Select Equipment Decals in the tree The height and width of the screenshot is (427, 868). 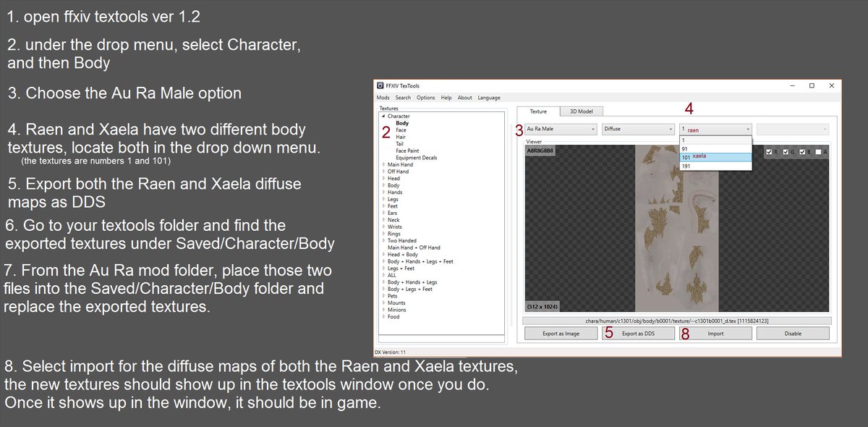tap(416, 158)
